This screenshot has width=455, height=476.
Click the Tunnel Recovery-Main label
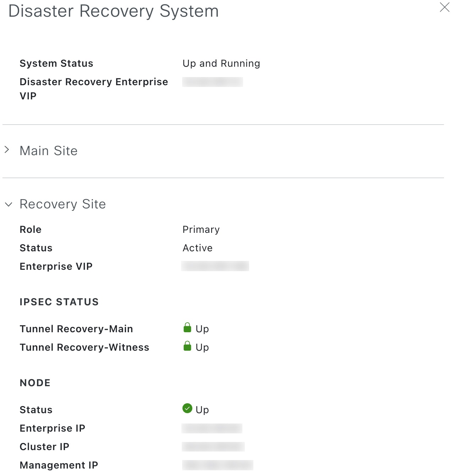coord(76,329)
